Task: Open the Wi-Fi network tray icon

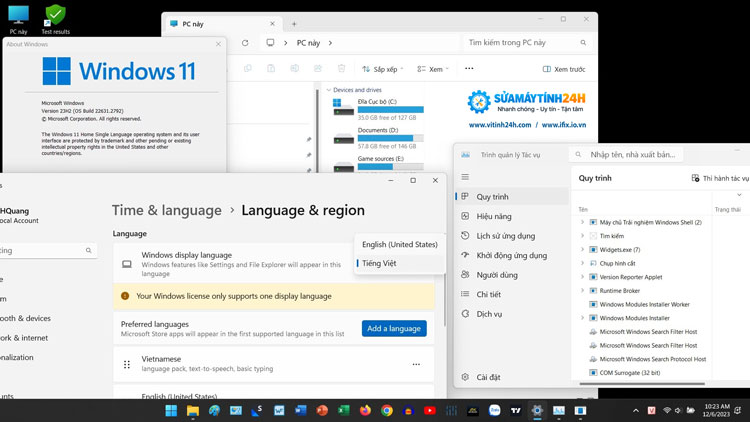Action: click(667, 411)
